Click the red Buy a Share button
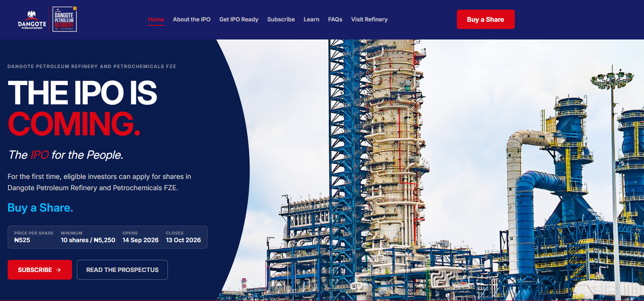 [485, 19]
